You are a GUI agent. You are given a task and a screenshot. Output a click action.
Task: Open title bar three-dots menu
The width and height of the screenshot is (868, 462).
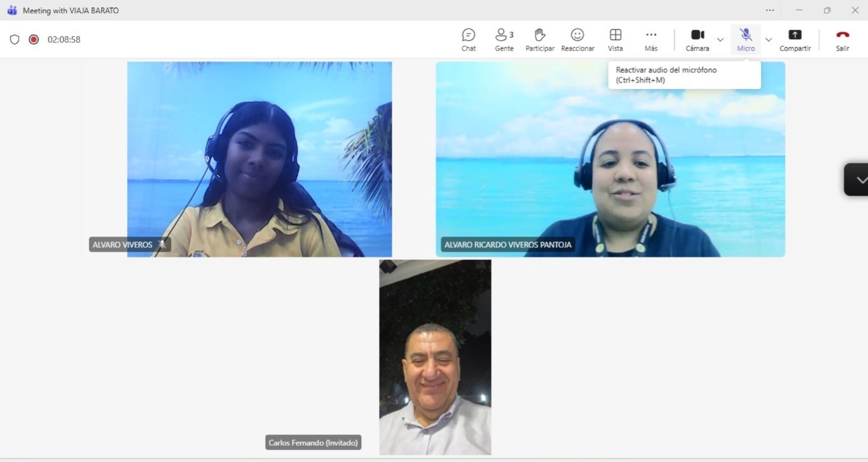(x=770, y=10)
